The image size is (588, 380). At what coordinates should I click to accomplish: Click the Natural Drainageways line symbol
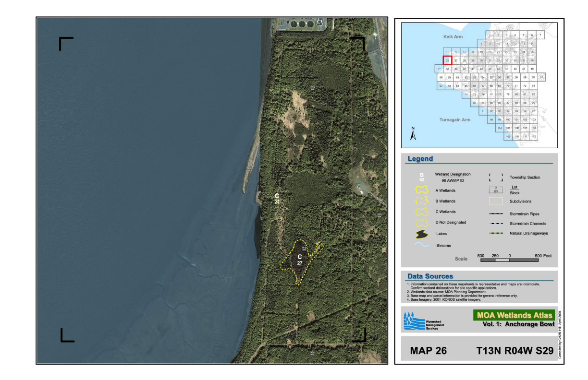(x=496, y=234)
